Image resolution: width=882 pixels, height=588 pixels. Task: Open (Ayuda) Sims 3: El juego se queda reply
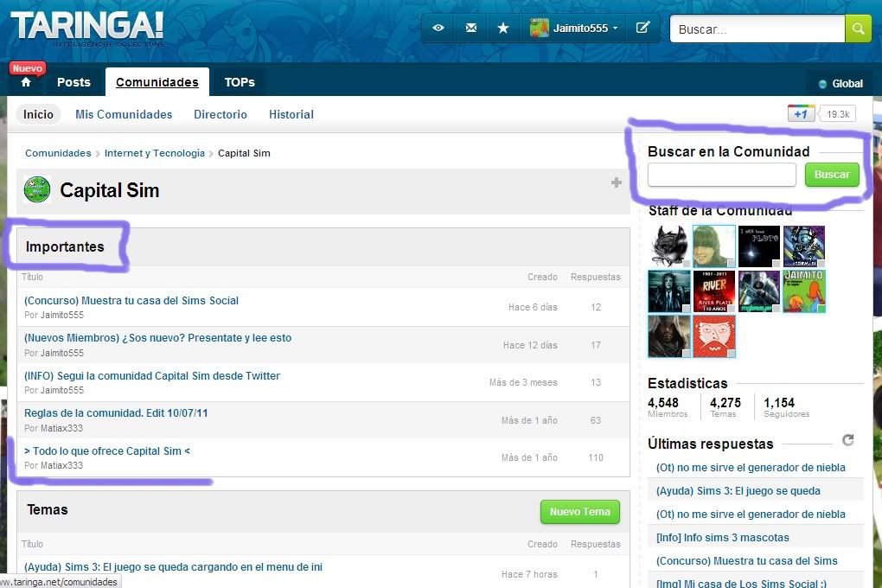point(738,490)
